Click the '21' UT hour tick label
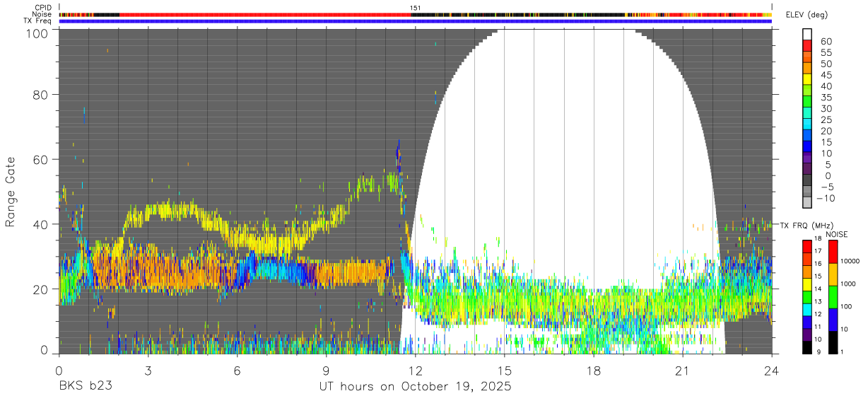Screen dimensions: 868x401 [683, 370]
